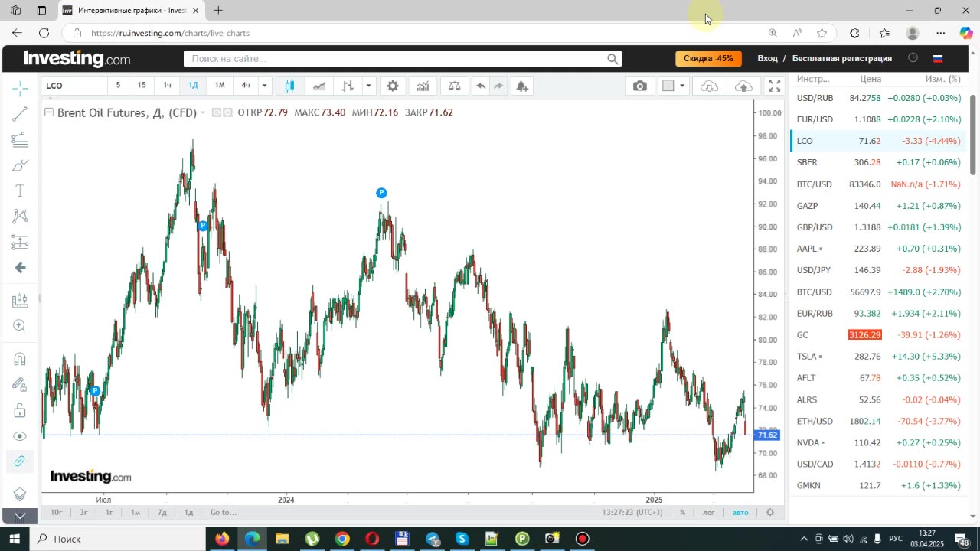This screenshot has height=551, width=980.
Task: Set chart range to 10г
Action: [x=57, y=513]
